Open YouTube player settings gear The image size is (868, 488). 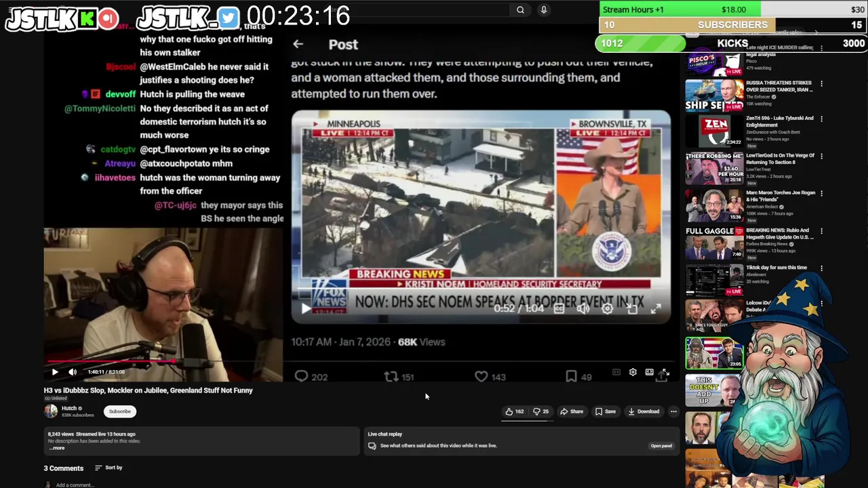pos(633,372)
